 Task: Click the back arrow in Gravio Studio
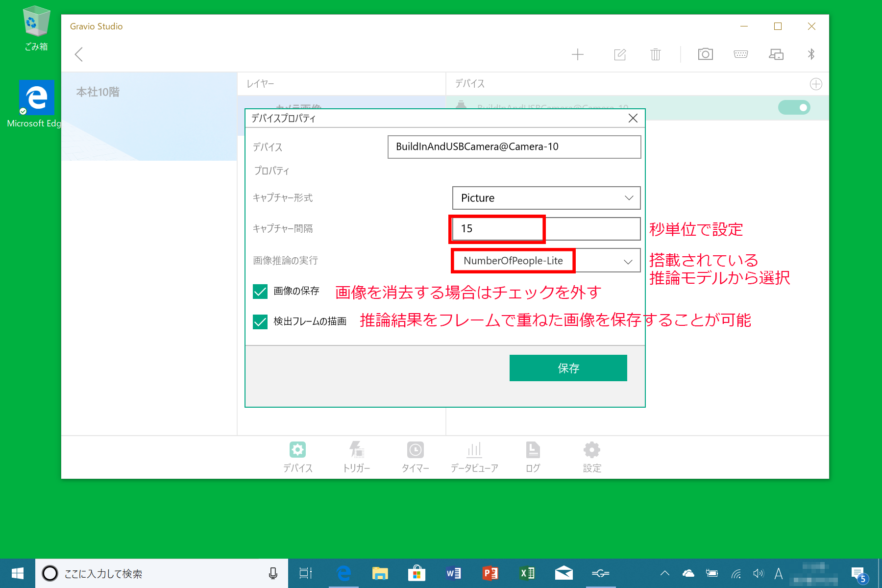coord(79,54)
